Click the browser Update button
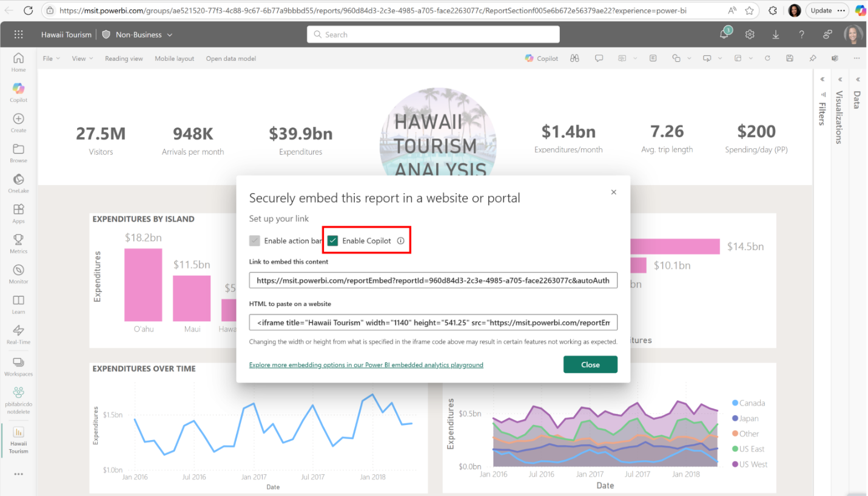This screenshot has width=868, height=496. [x=827, y=10]
